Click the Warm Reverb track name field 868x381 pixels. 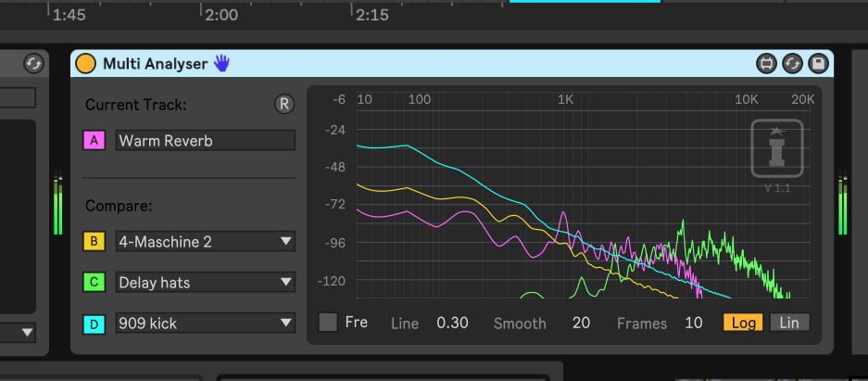(x=205, y=141)
